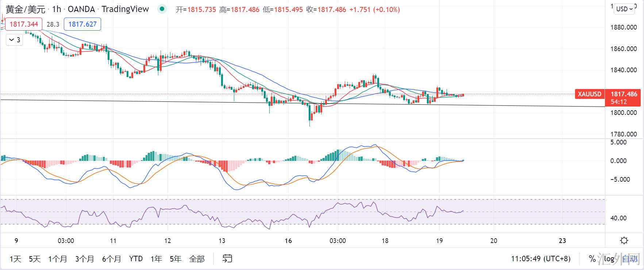This screenshot has height=270, width=644.
Task: Switch to the 3个月 time range
Action: 85,259
